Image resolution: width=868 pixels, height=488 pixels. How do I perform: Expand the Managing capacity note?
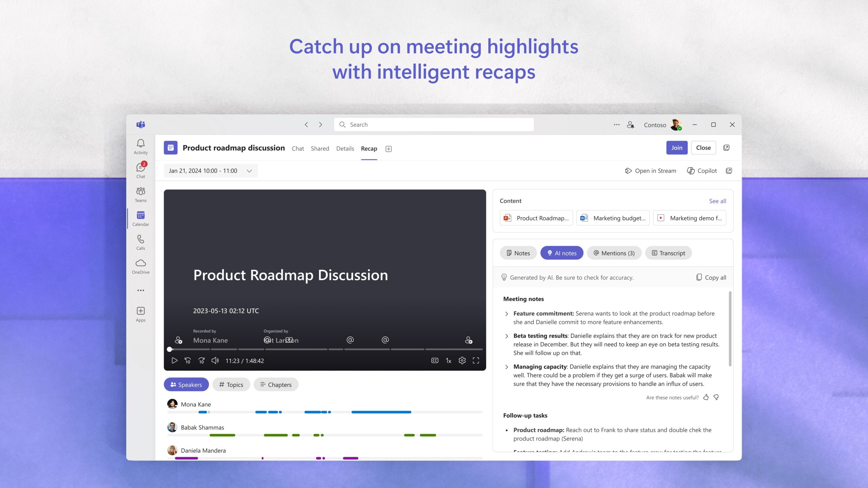(507, 367)
